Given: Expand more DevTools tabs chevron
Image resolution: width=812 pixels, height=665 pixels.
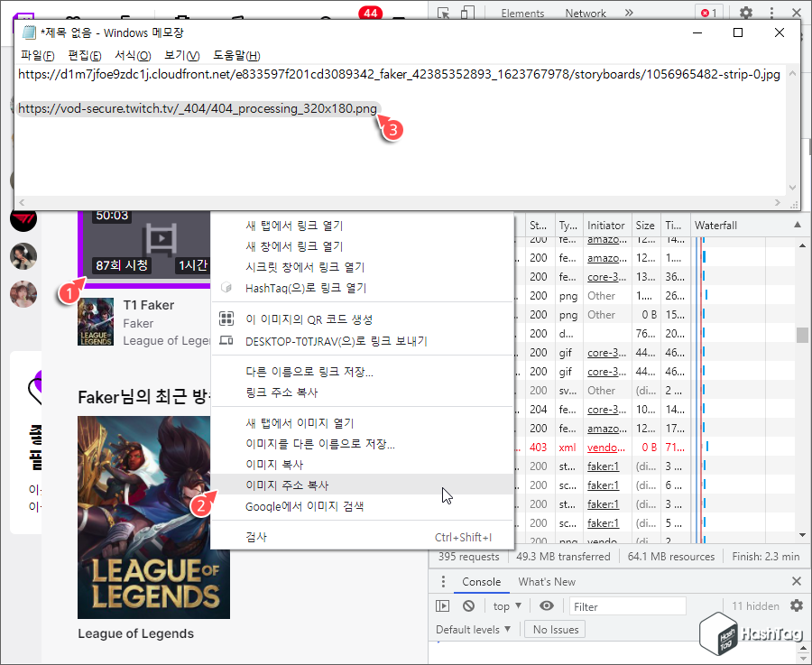Looking at the screenshot, I should (x=629, y=13).
